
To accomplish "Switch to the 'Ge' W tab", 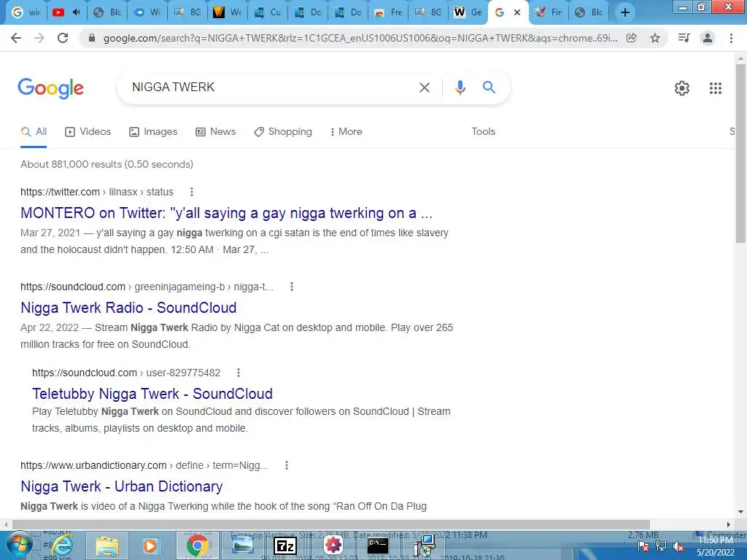I will pos(468,12).
